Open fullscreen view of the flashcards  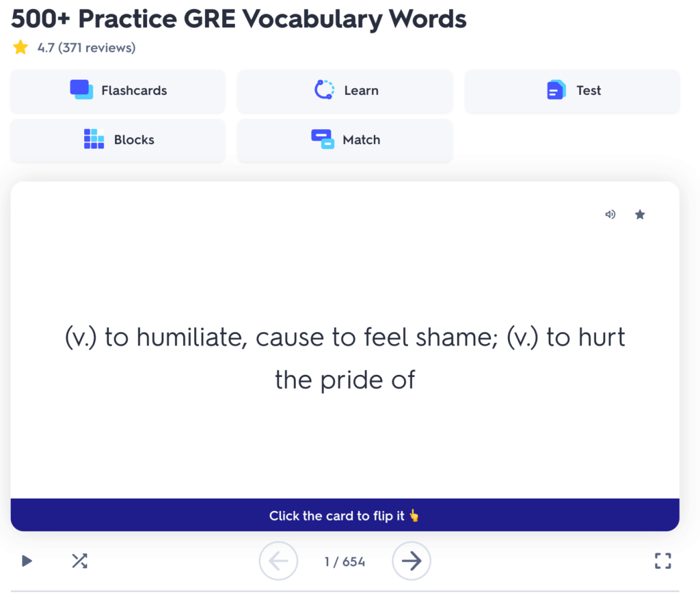click(x=662, y=560)
